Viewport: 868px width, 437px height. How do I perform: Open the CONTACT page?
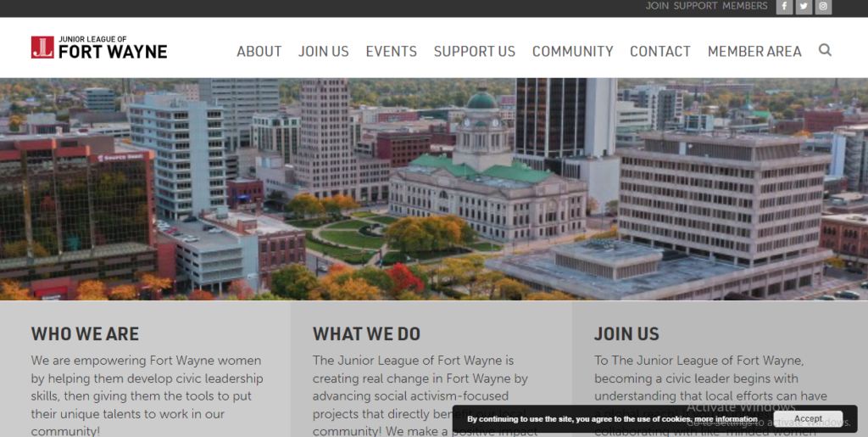(x=660, y=52)
